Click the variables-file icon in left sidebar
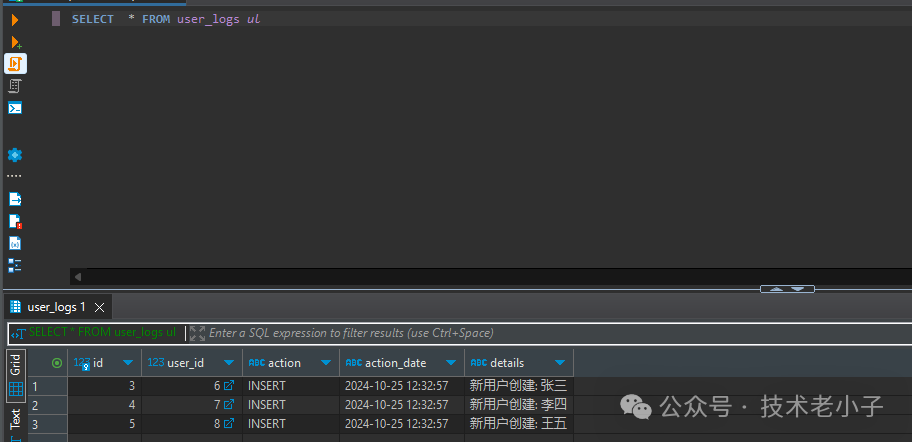 15,243
